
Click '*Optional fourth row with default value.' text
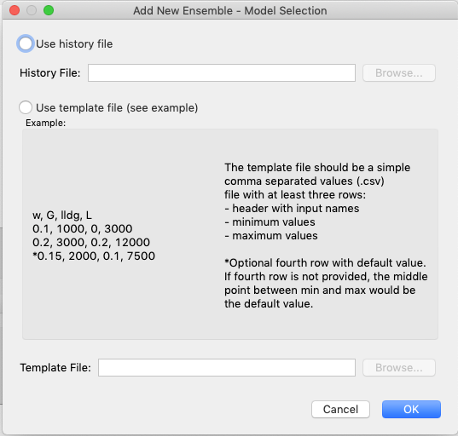[x=325, y=263]
